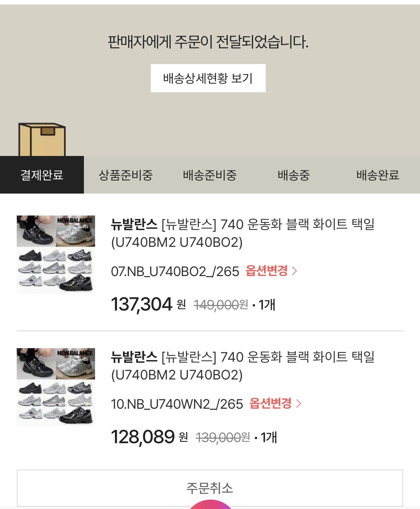Open the second 뉴발란스 740 product title

click(x=242, y=366)
